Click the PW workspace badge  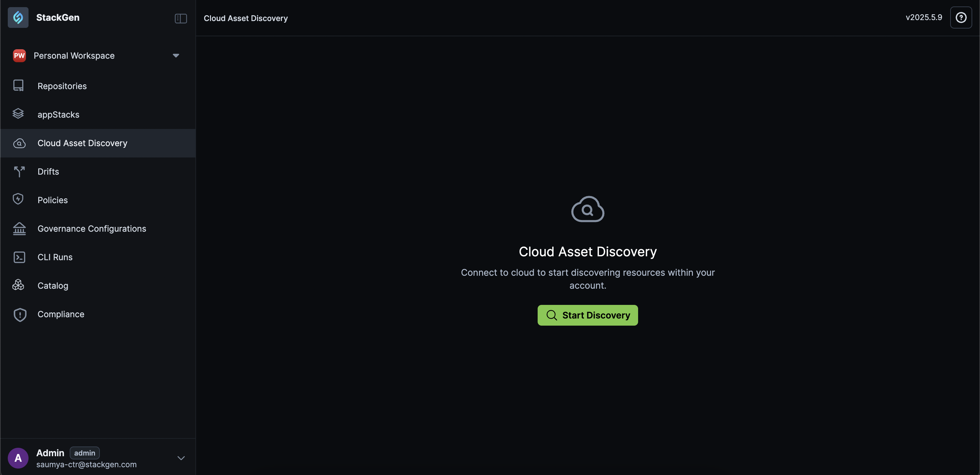tap(19, 55)
